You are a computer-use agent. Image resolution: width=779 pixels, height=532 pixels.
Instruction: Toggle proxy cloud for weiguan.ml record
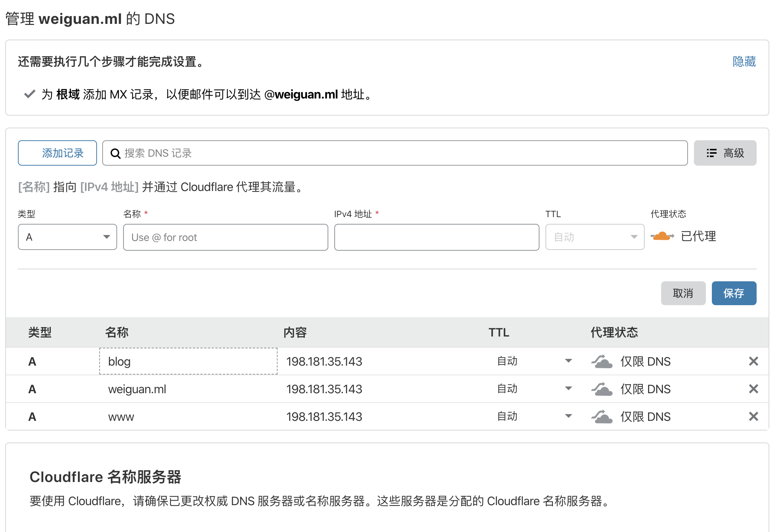[x=602, y=389]
